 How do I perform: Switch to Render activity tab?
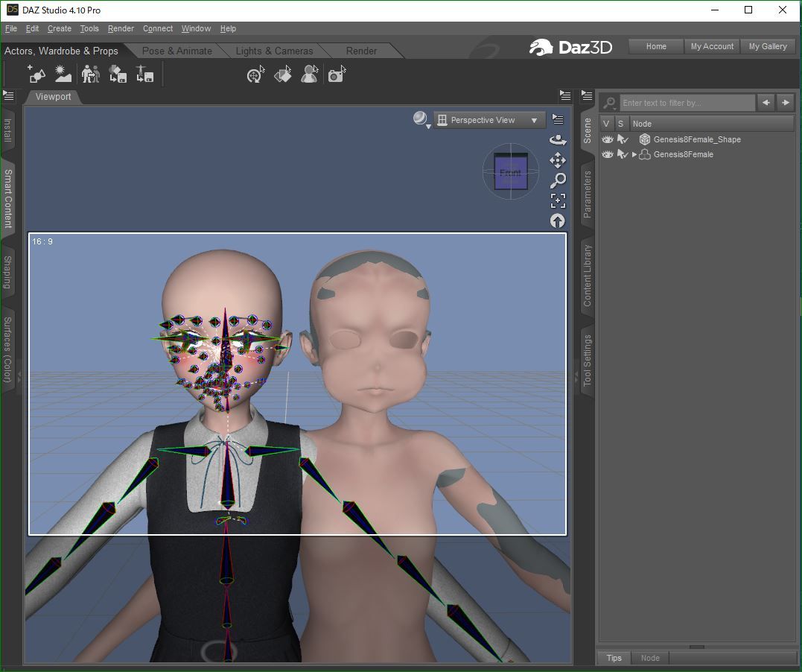(x=361, y=51)
